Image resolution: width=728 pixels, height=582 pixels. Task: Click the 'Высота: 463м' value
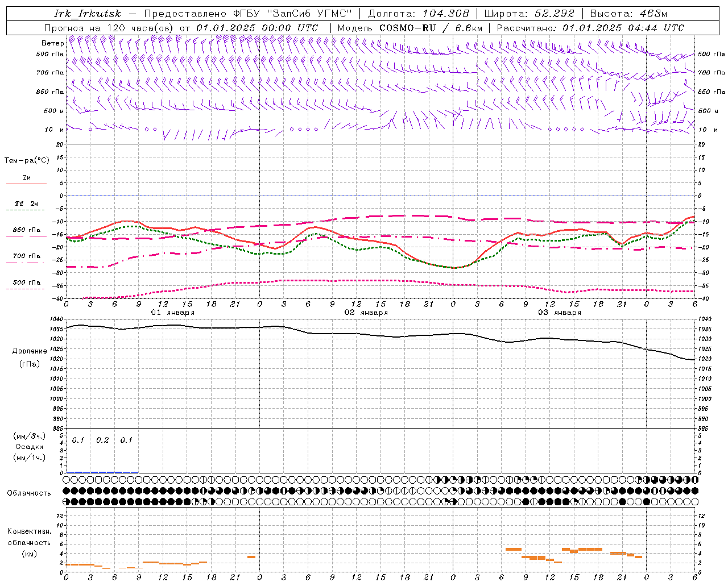[x=628, y=14]
